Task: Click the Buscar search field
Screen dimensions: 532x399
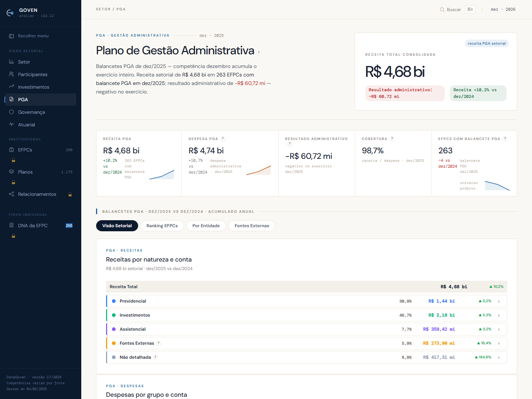Action: pos(454,10)
